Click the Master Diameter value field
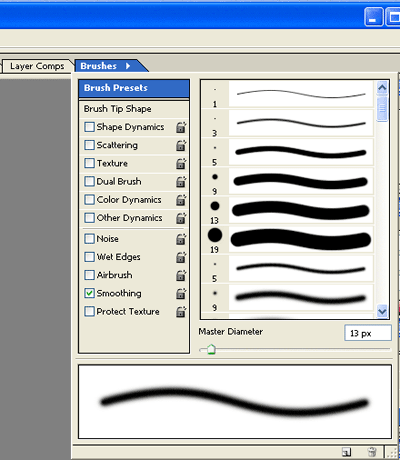The image size is (400, 460). tap(368, 333)
